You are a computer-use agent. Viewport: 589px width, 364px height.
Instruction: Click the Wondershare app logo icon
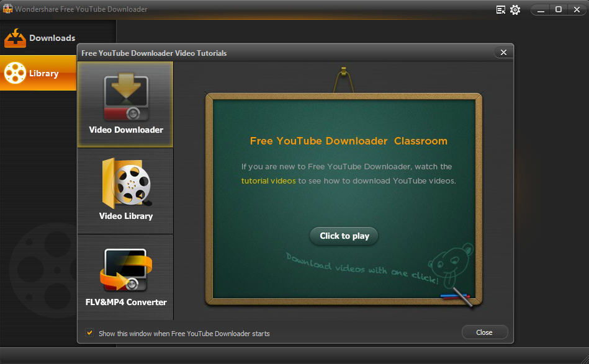pos(7,9)
